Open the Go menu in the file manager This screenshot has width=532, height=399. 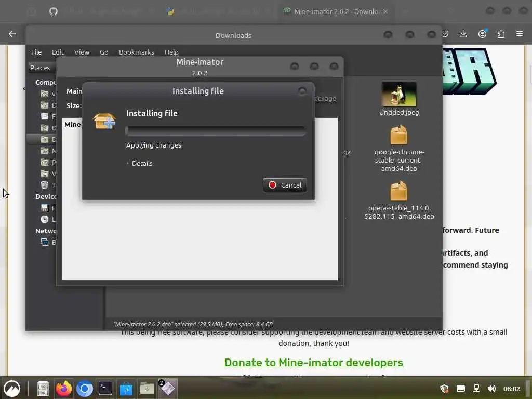104,52
